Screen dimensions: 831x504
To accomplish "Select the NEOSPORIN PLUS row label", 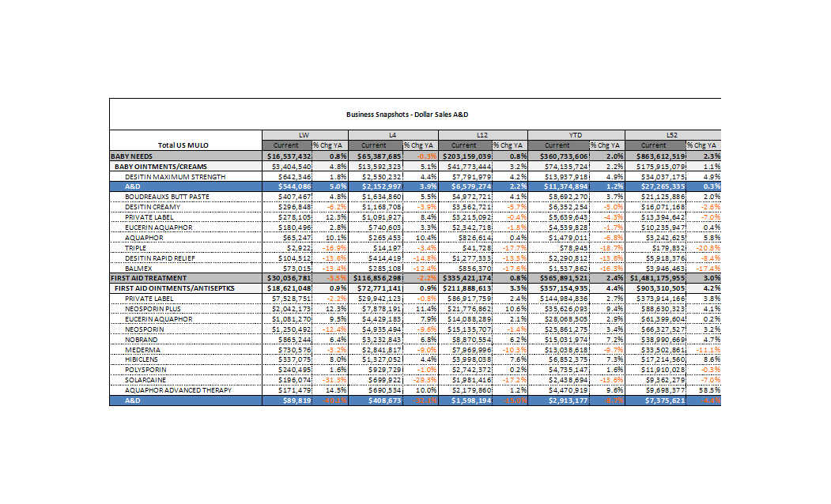I will [x=152, y=309].
